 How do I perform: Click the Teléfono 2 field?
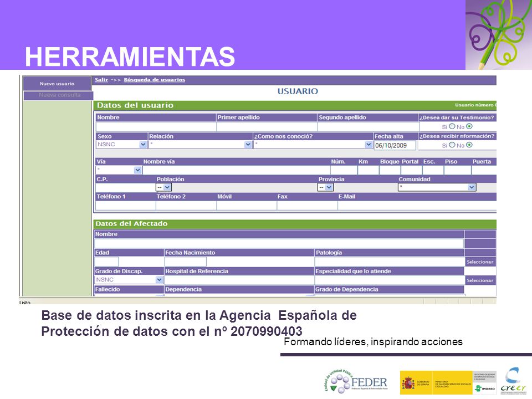pyautogui.click(x=186, y=205)
